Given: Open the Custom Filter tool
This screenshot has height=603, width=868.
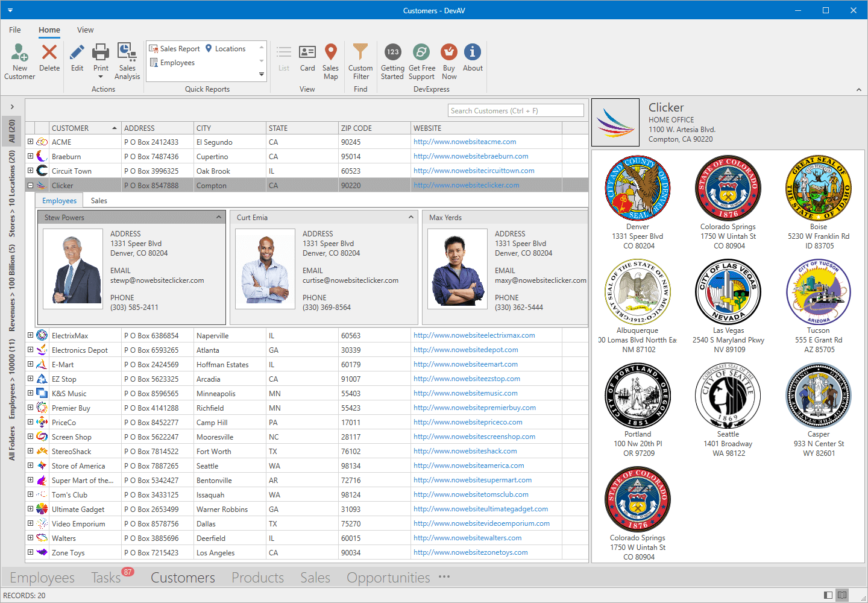Looking at the screenshot, I should [x=360, y=60].
